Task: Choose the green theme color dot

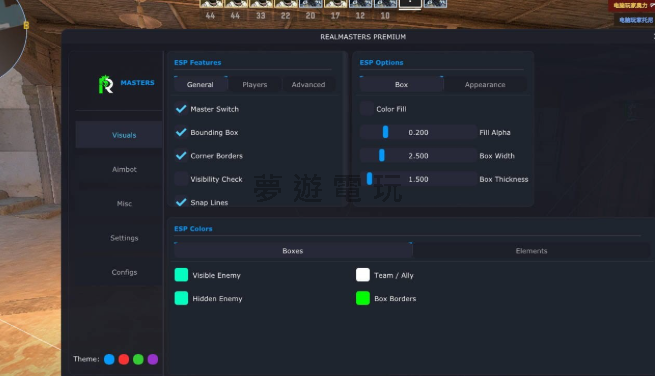Action: coord(138,359)
